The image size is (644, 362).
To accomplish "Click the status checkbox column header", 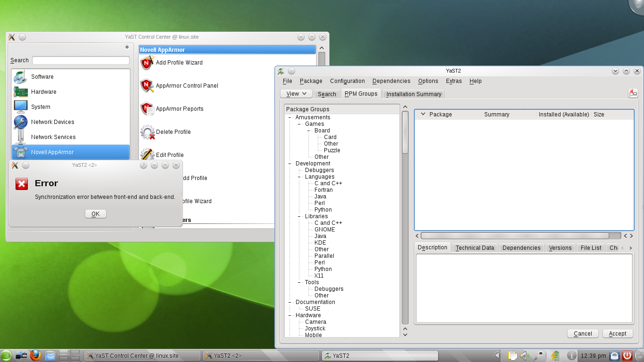I will [x=423, y=114].
